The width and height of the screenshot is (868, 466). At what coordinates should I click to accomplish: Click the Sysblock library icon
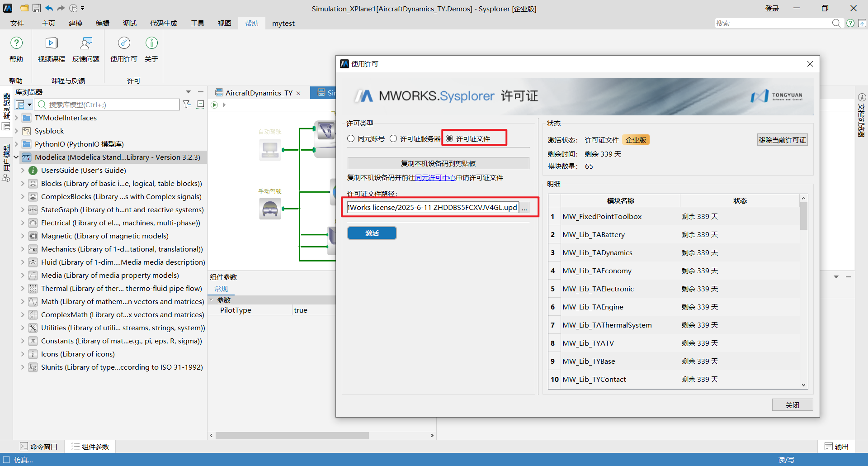click(27, 131)
